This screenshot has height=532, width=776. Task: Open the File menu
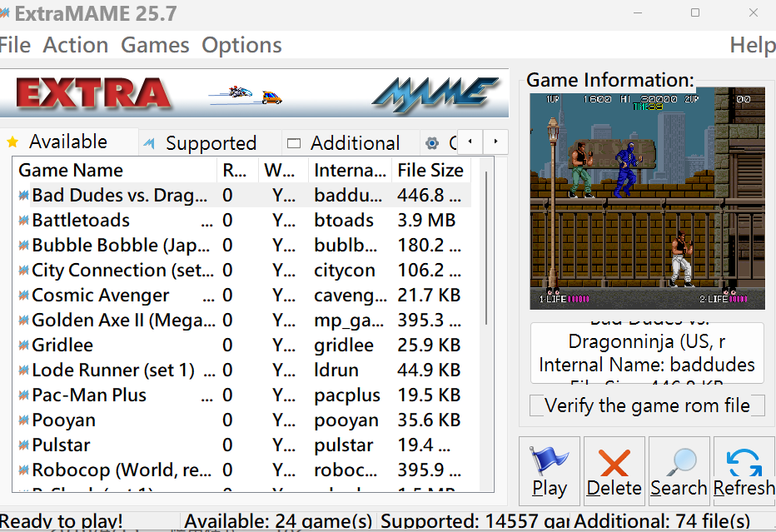click(x=15, y=45)
